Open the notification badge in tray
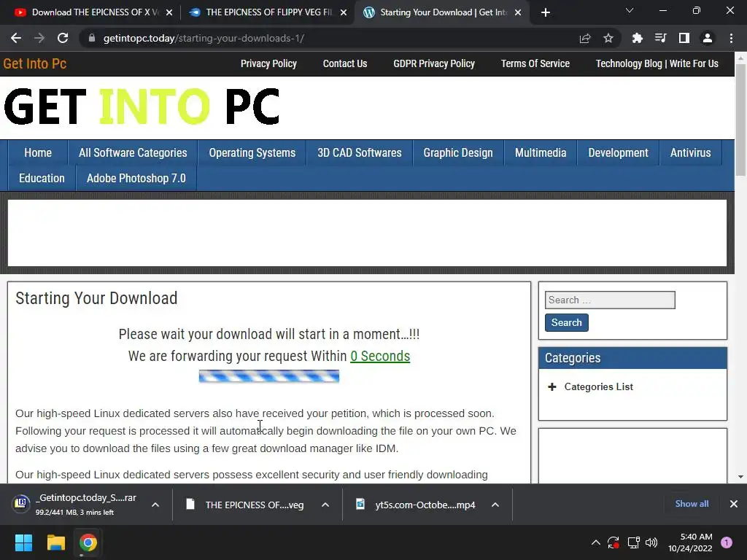 pos(727,542)
